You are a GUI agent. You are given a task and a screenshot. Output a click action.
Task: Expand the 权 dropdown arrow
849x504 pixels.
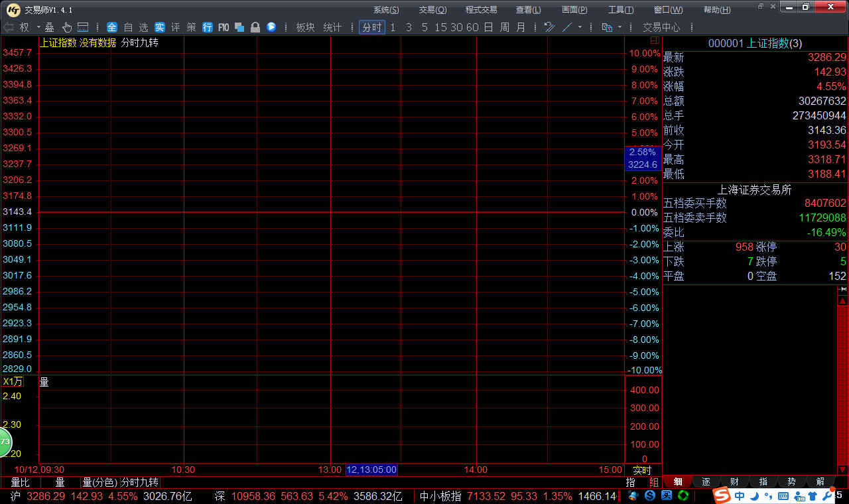tap(38, 27)
